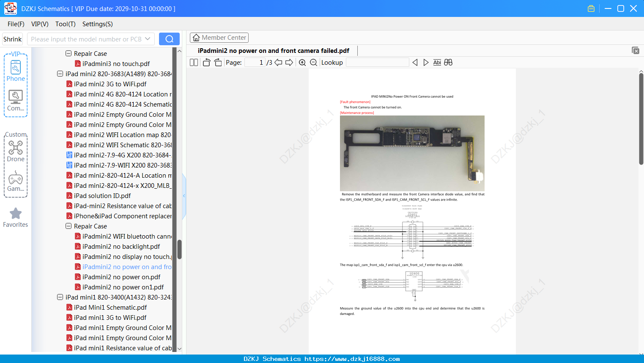Viewport: 644px width, 363px height.
Task: Click the tree panel scrollbar thumb
Action: pos(179,250)
